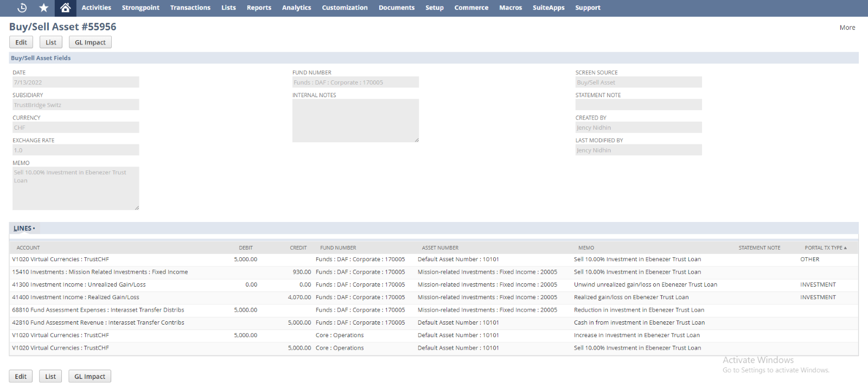Click the resize handle of Internal Notes box
The image size is (868, 387).
pos(416,140)
